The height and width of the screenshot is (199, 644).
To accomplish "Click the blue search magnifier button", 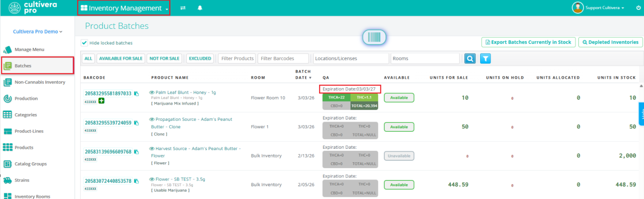I will click(x=470, y=59).
